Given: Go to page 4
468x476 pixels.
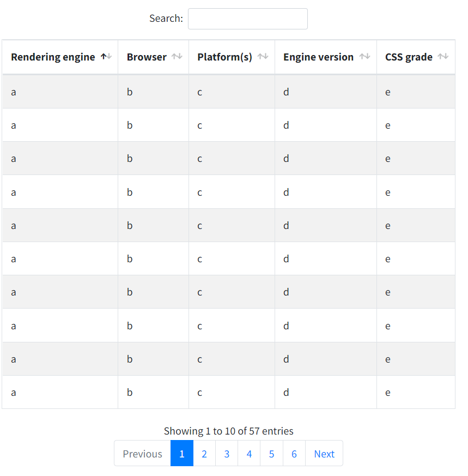Looking at the screenshot, I should point(249,454).
